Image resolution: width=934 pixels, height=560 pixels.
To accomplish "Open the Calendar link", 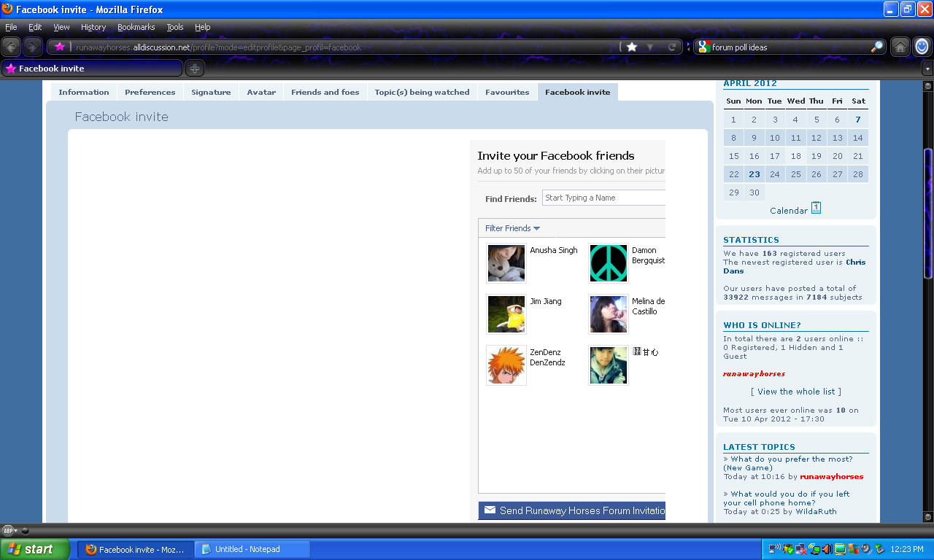I will tap(789, 211).
